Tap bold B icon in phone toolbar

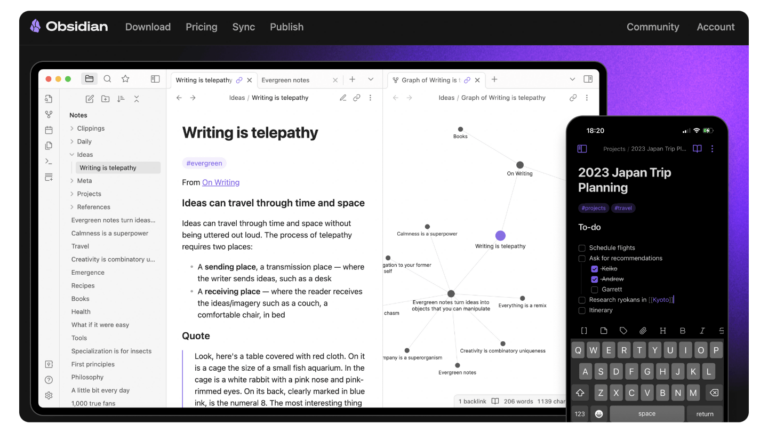pyautogui.click(x=682, y=331)
